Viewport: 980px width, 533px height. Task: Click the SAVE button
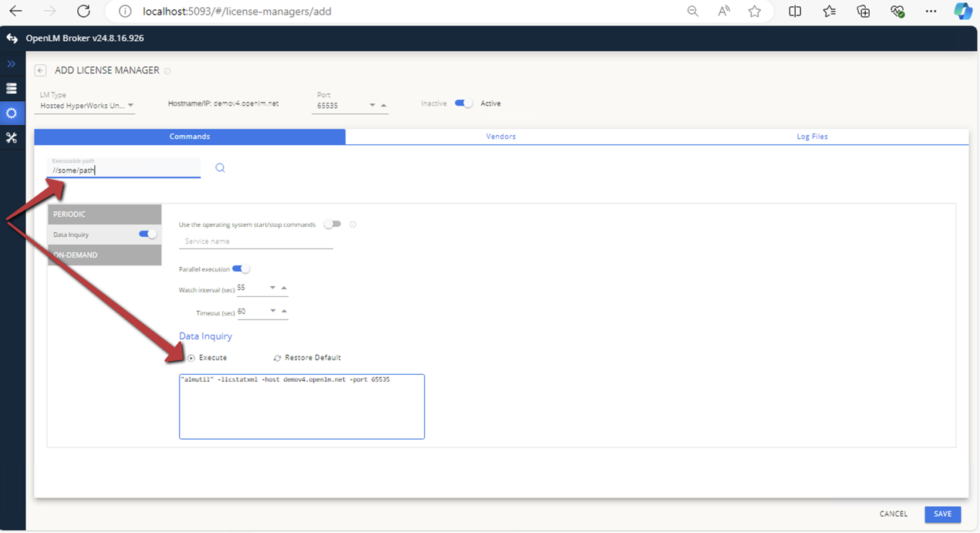coord(942,514)
